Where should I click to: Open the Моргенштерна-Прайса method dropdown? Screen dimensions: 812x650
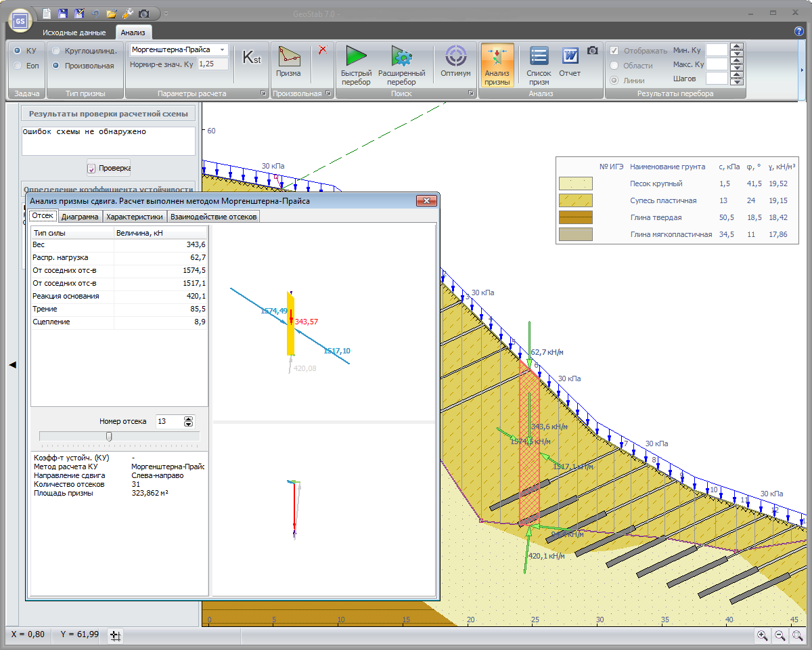point(223,49)
